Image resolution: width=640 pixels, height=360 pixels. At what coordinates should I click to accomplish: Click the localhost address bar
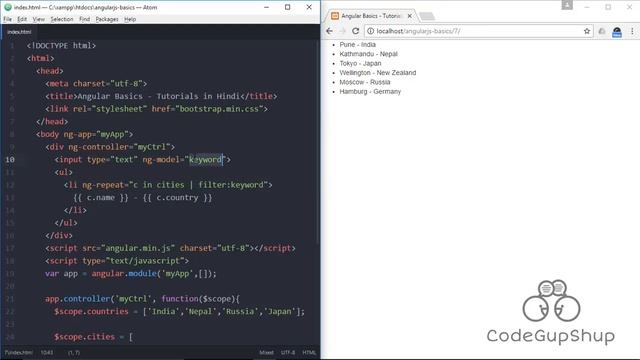click(x=478, y=31)
